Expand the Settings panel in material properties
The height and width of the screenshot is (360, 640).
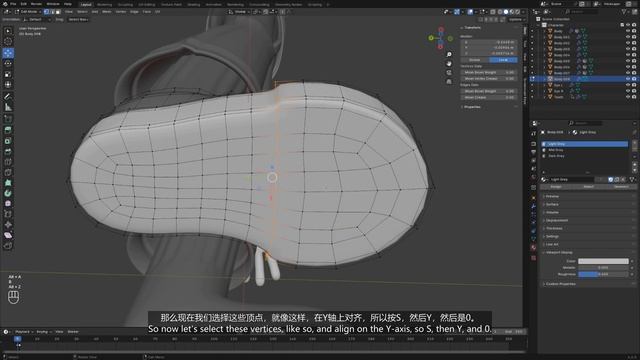click(x=552, y=236)
